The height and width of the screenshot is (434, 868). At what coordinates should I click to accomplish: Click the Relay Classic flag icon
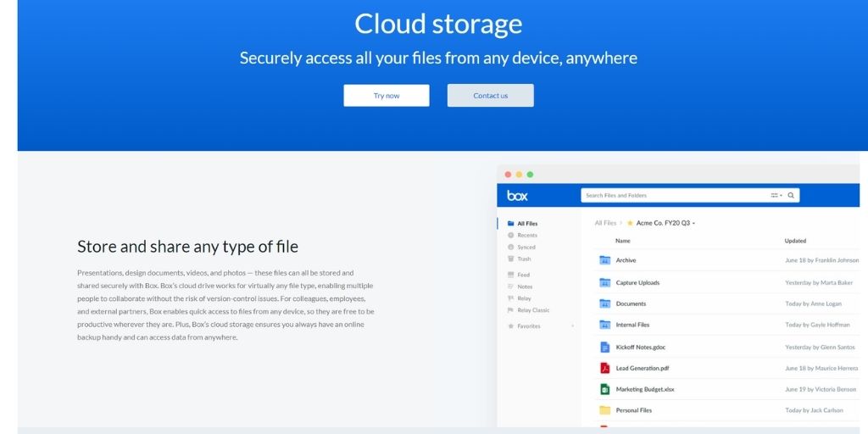coord(511,310)
